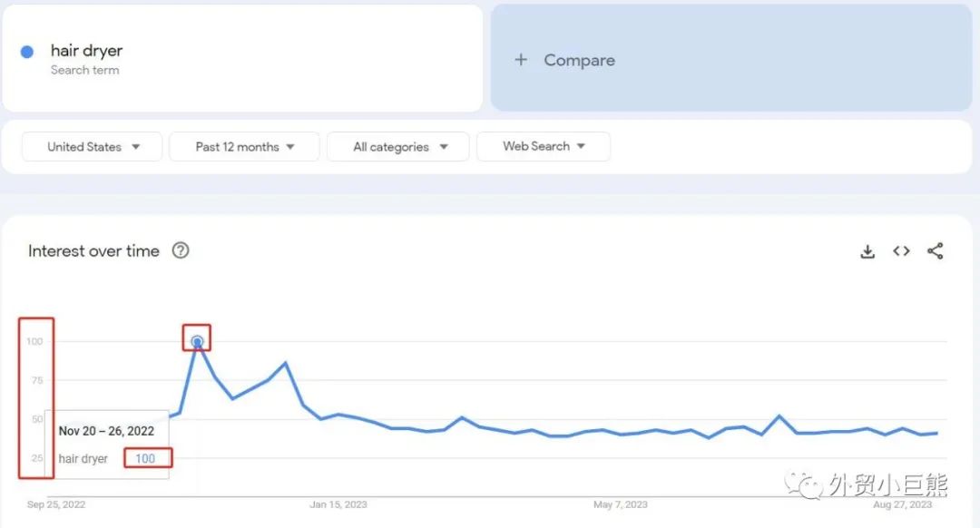The width and height of the screenshot is (980, 528).
Task: Click the blue dot beside hair dryer
Action: pos(27,52)
